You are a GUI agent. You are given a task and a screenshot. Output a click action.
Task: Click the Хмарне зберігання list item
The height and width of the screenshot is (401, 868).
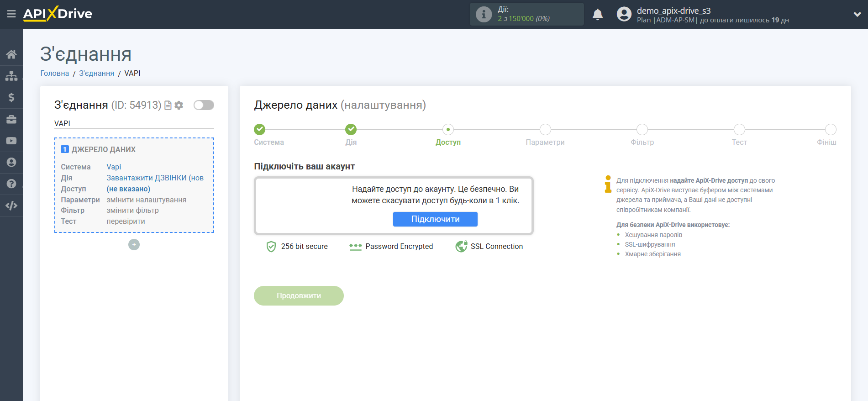tap(652, 254)
